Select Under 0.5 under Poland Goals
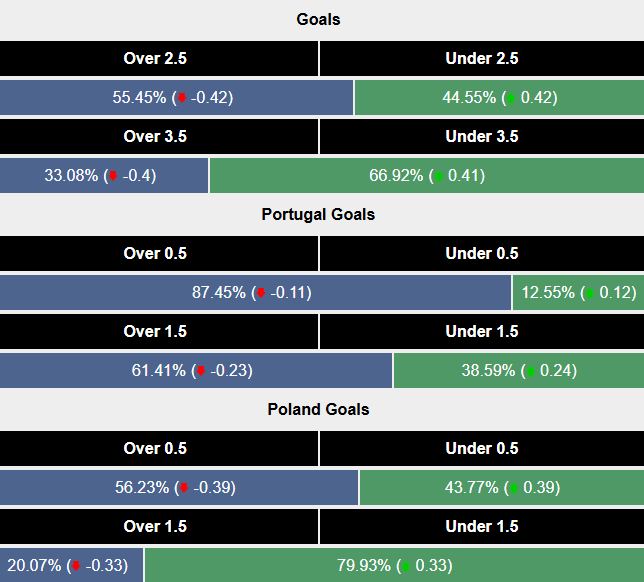Image resolution: width=644 pixels, height=582 pixels. click(481, 449)
